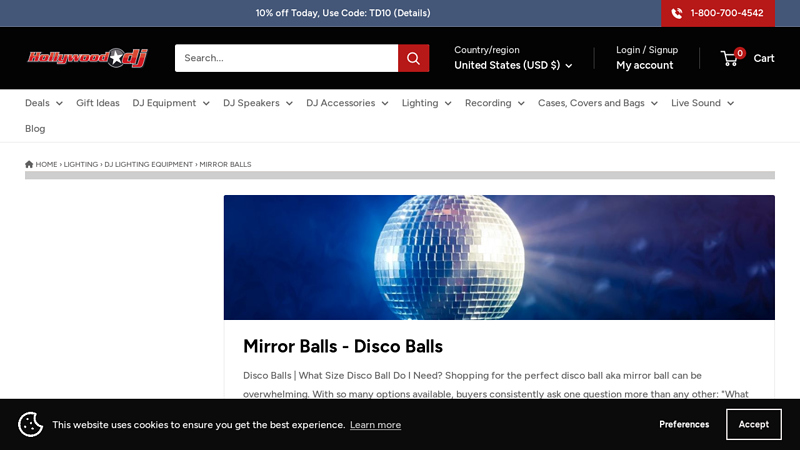800x450 pixels.
Task: Focus the Search input field
Action: coord(286,58)
